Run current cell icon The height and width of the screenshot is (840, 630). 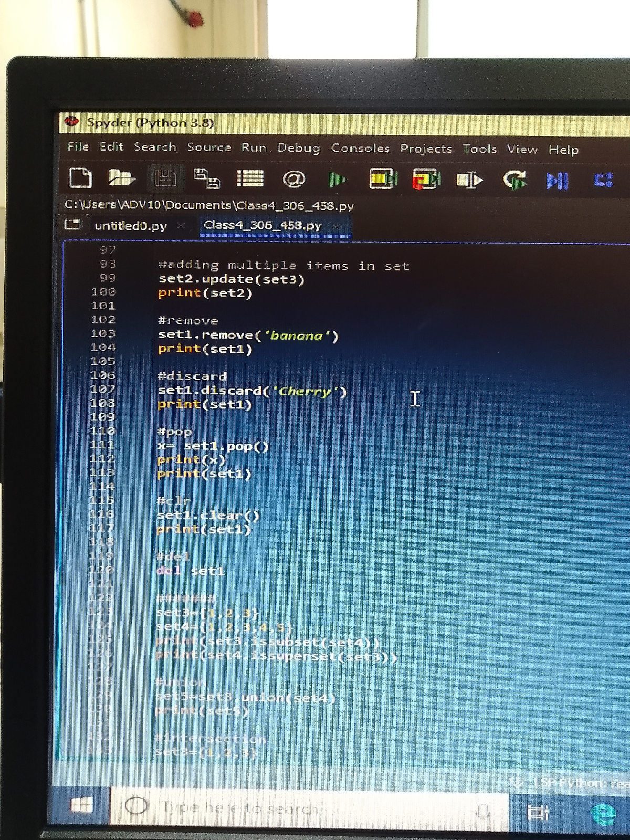coord(383,179)
